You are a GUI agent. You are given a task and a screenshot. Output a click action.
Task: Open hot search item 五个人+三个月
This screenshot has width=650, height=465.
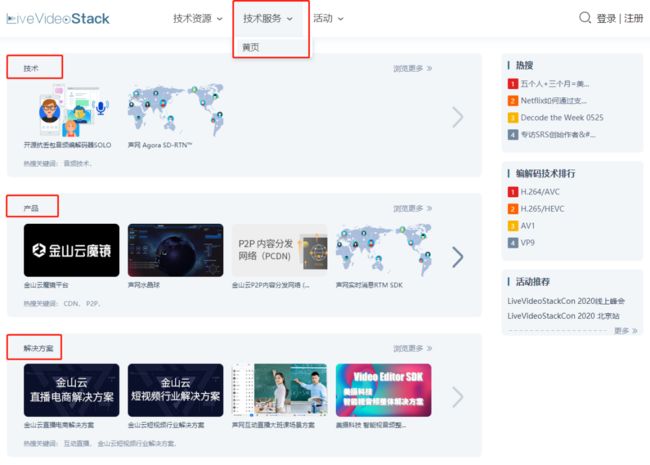coord(555,84)
